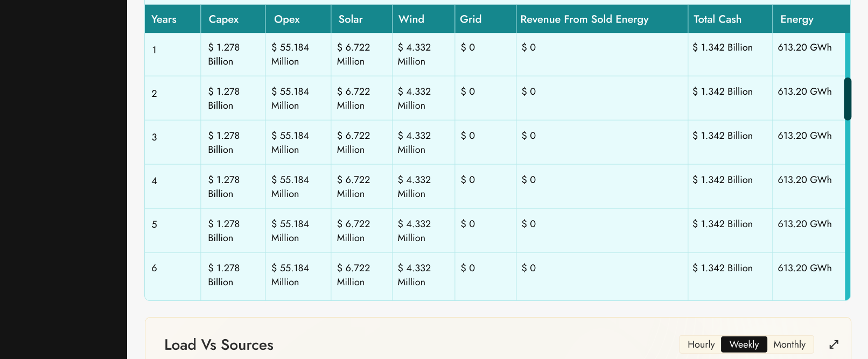Click the Capex column header
The height and width of the screenshot is (359, 868).
pos(223,19)
